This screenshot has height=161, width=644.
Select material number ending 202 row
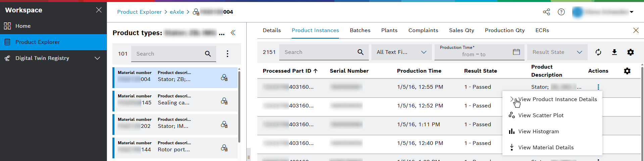(175, 124)
